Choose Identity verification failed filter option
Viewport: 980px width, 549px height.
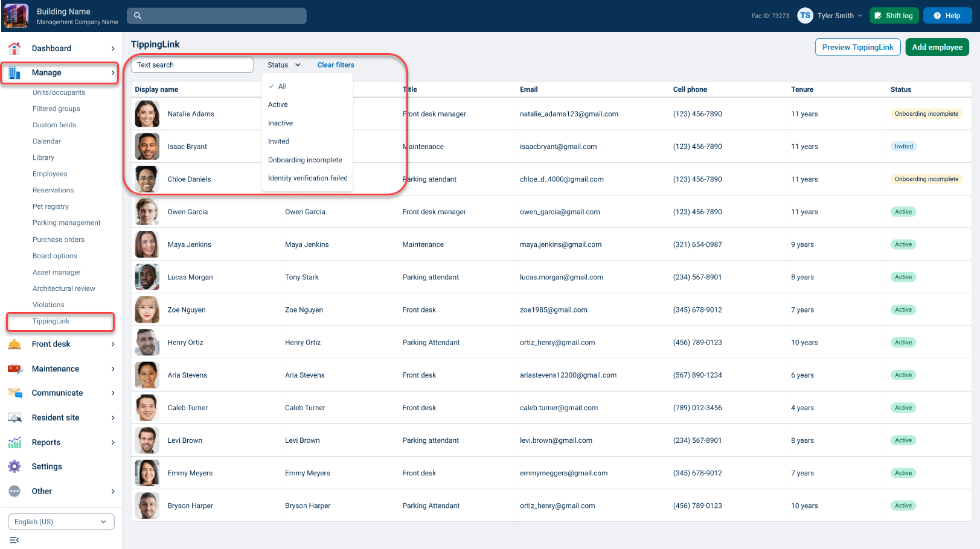tap(307, 178)
